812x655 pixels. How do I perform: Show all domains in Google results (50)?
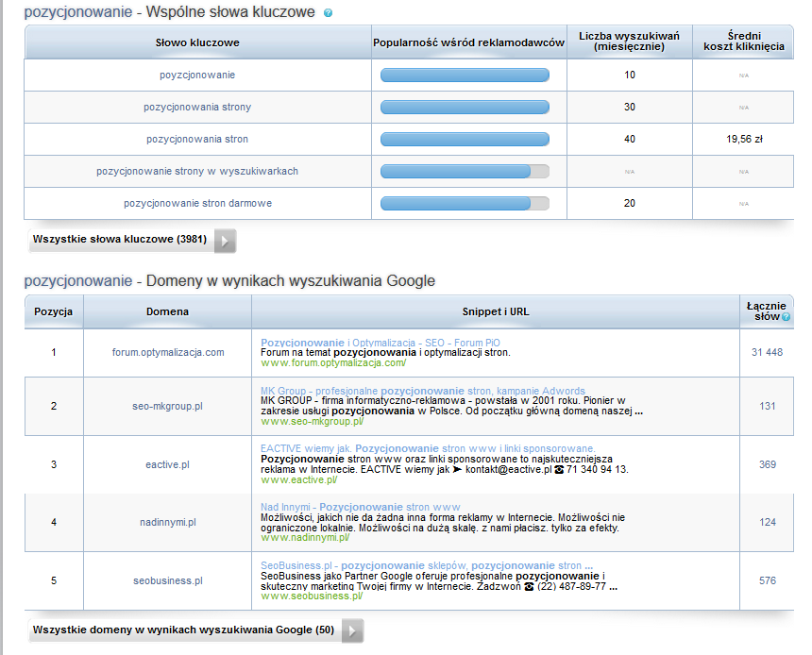183,630
